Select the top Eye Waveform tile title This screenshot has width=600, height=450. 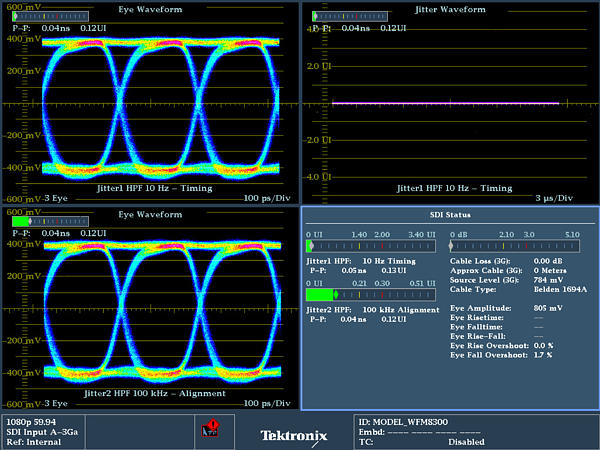[150, 9]
